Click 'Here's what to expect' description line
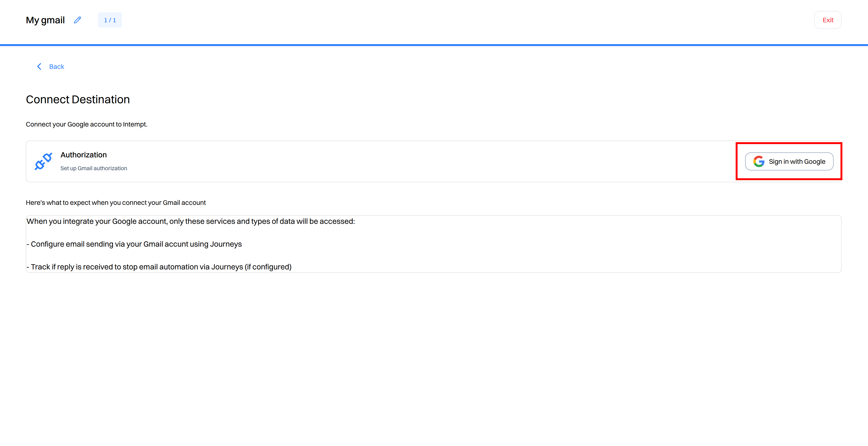868x446 pixels. tap(116, 202)
